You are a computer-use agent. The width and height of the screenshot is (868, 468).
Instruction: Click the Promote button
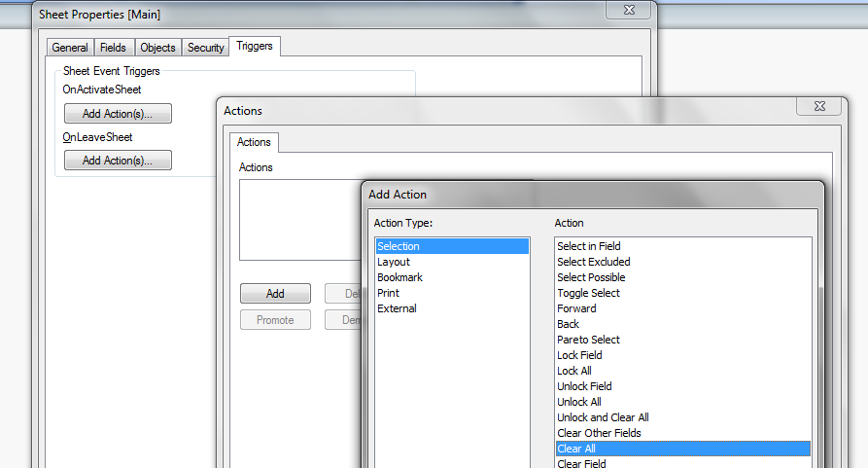click(275, 320)
